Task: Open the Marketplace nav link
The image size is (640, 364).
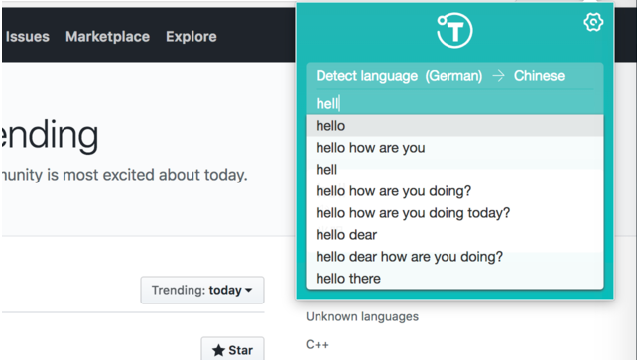Action: 108,37
